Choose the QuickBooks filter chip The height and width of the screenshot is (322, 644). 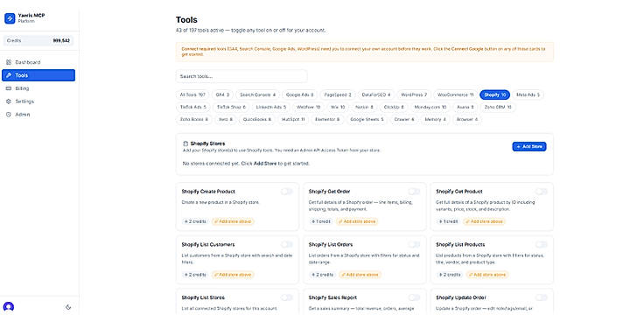(x=257, y=120)
